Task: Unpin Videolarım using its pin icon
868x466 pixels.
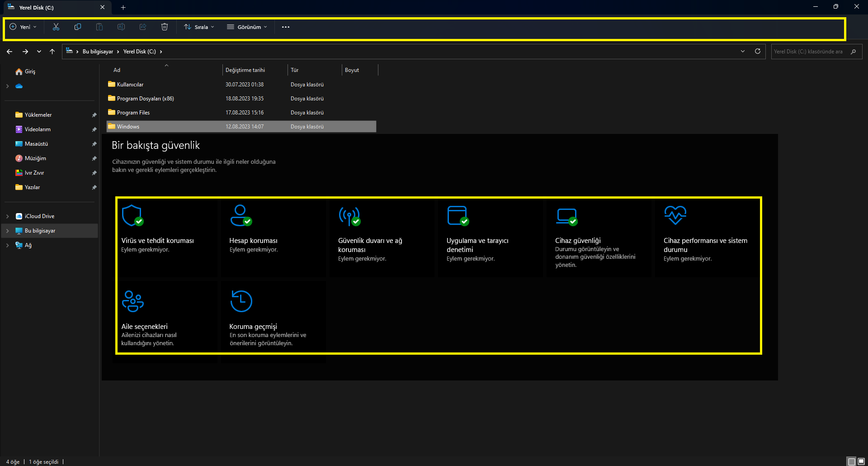Action: pyautogui.click(x=94, y=129)
